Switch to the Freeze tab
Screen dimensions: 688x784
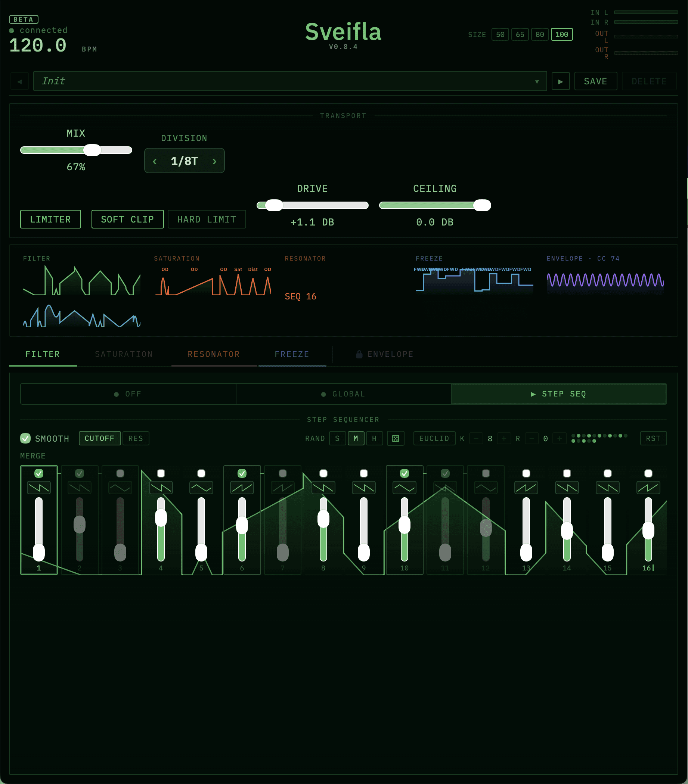292,354
